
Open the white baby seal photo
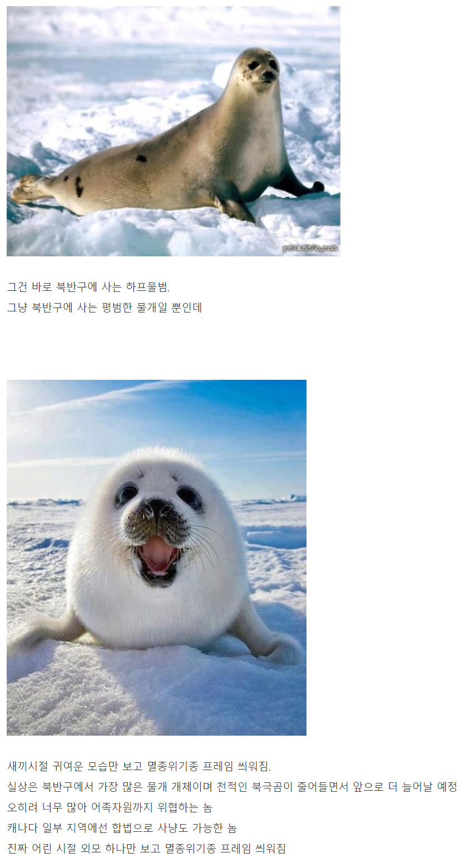click(156, 557)
